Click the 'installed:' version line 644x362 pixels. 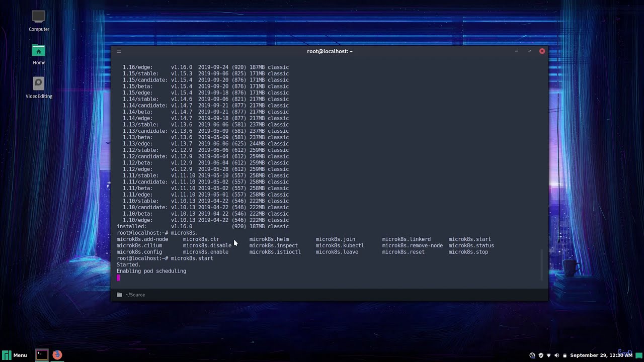point(203,227)
